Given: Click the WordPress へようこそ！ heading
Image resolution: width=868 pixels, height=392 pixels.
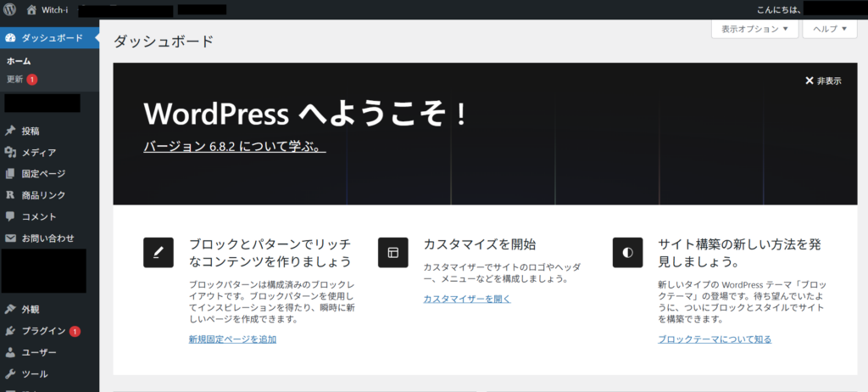Looking at the screenshot, I should [305, 115].
